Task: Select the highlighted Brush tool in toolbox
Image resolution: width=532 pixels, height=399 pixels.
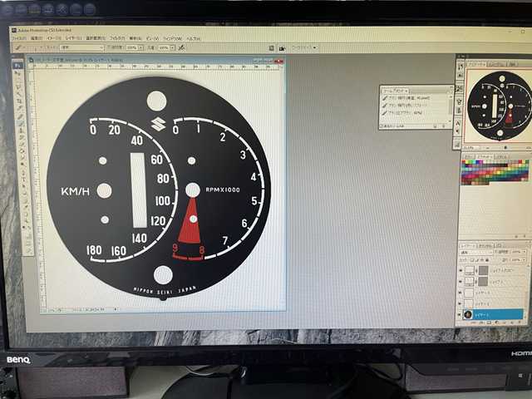Action: (x=21, y=123)
